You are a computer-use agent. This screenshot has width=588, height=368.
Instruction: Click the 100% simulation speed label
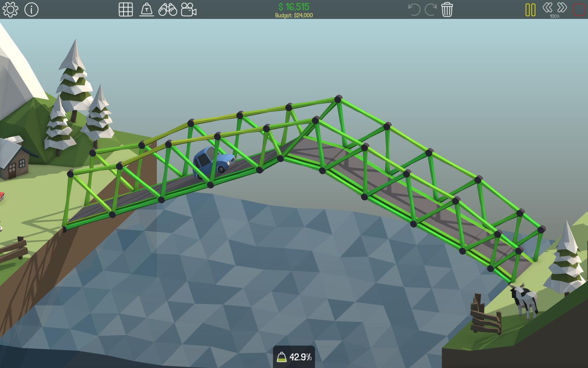click(555, 16)
